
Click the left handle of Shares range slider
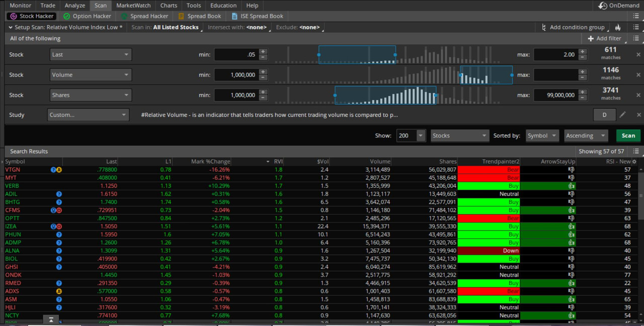click(x=335, y=95)
